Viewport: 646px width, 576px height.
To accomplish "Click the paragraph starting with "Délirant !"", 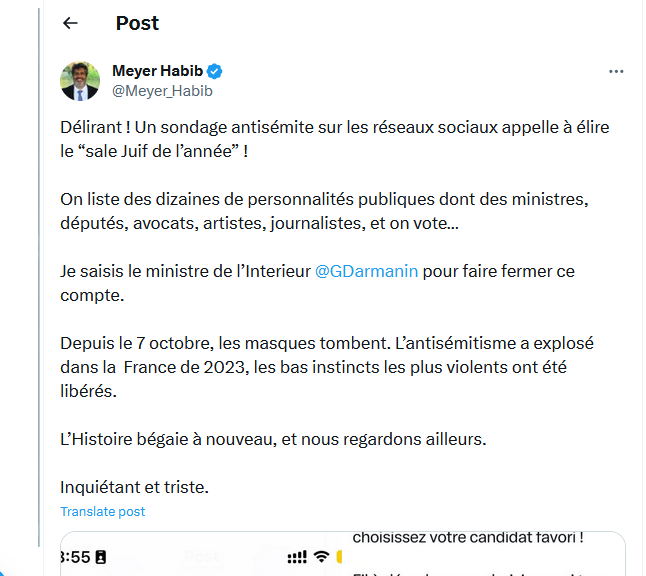I will pos(334,139).
